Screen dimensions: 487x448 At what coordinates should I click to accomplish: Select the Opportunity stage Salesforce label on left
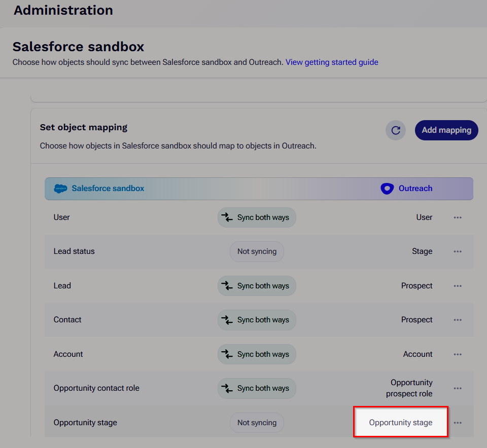pos(85,423)
